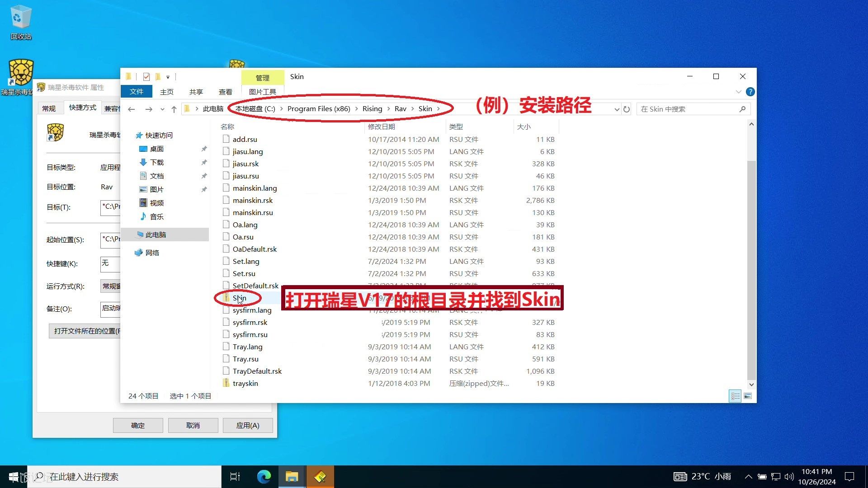This screenshot has width=868, height=488.
Task: Show hidden system tray icons
Action: coord(749,477)
